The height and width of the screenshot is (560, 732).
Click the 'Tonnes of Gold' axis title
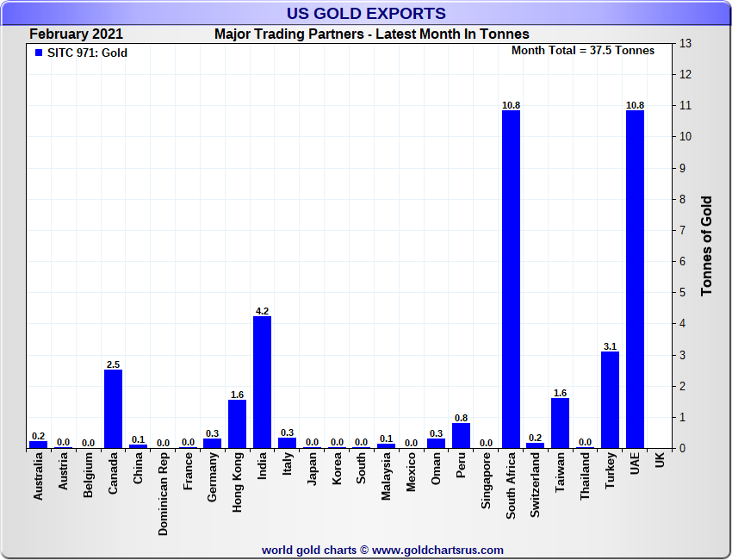point(706,246)
